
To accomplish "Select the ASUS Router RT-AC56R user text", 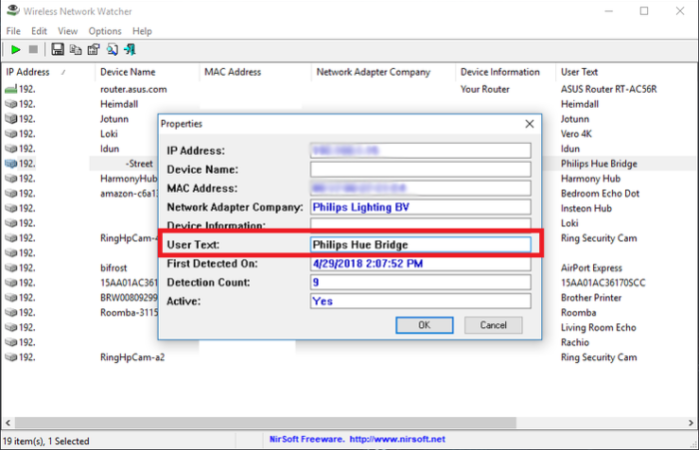I will coord(609,89).
